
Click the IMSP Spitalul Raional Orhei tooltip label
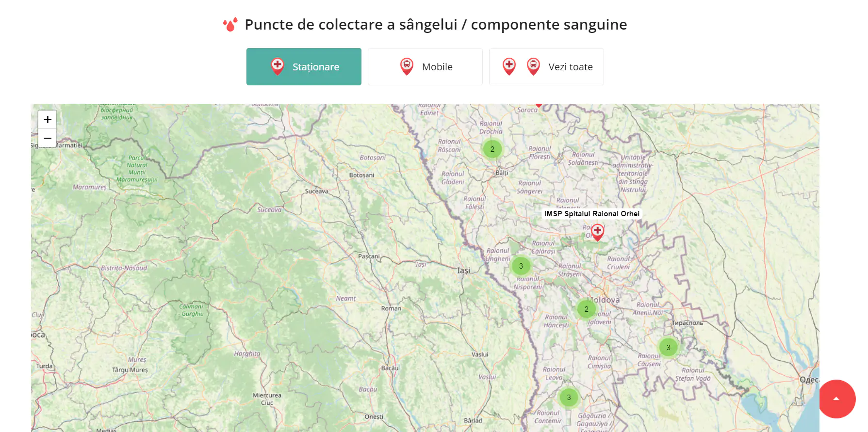pos(592,214)
